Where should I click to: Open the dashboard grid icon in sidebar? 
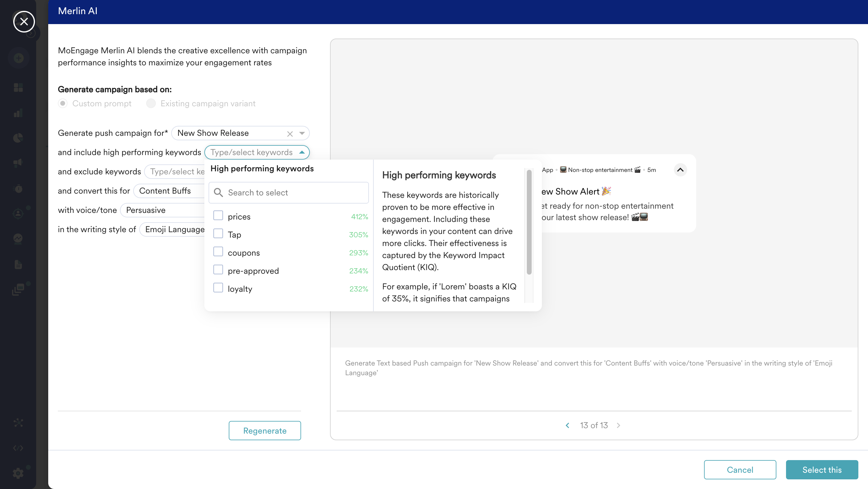pos(18,88)
